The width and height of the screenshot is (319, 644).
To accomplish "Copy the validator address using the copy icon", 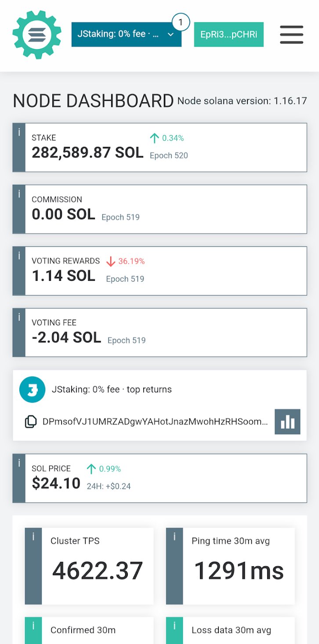I will pyautogui.click(x=31, y=421).
